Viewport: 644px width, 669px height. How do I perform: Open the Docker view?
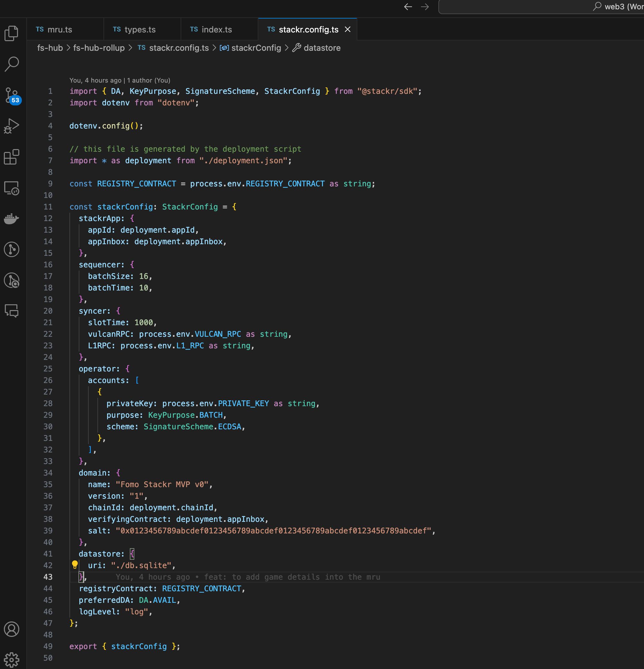(x=12, y=219)
